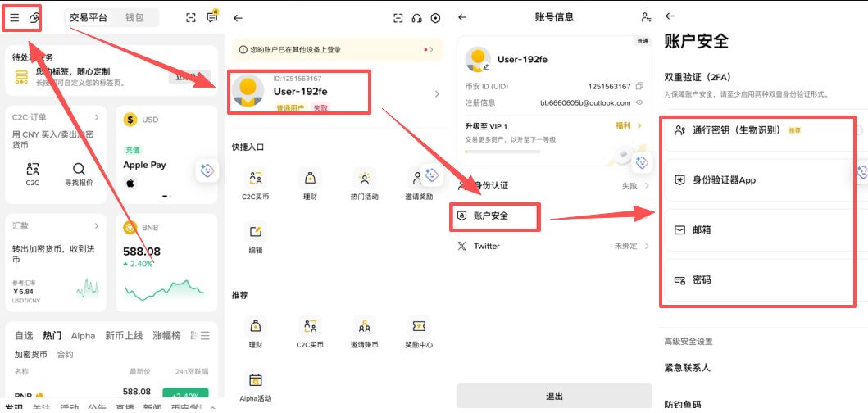Screen dimensions: 868x413
Task: Open 邀请奖励 shortcut
Action: [419, 184]
